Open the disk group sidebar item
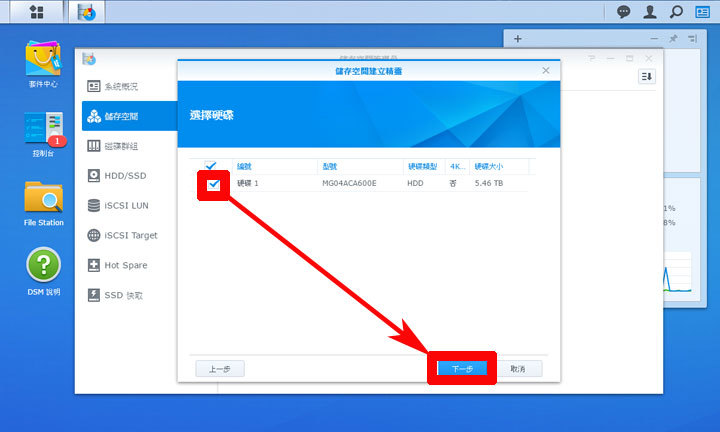720x432 pixels. [129, 146]
